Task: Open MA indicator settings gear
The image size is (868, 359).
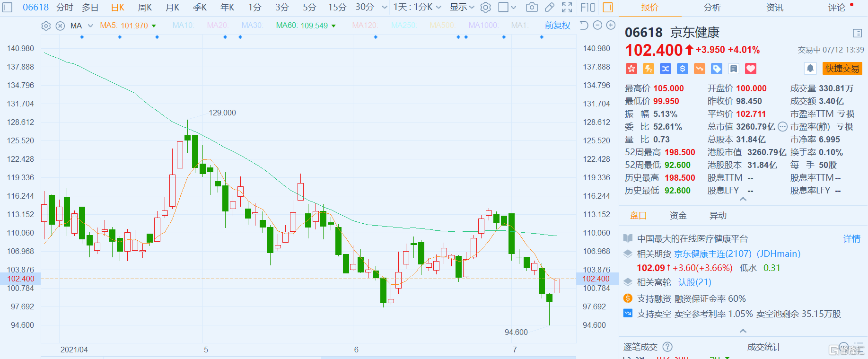Action: (46, 26)
